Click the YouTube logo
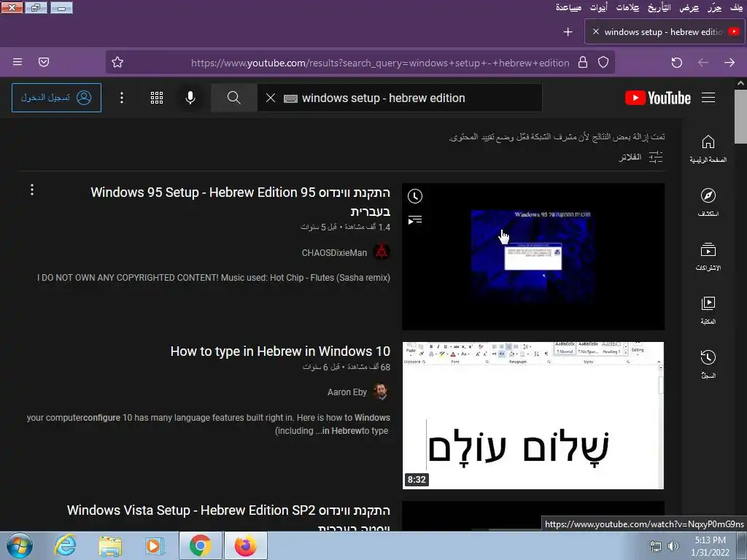This screenshot has height=560, width=747. click(658, 98)
